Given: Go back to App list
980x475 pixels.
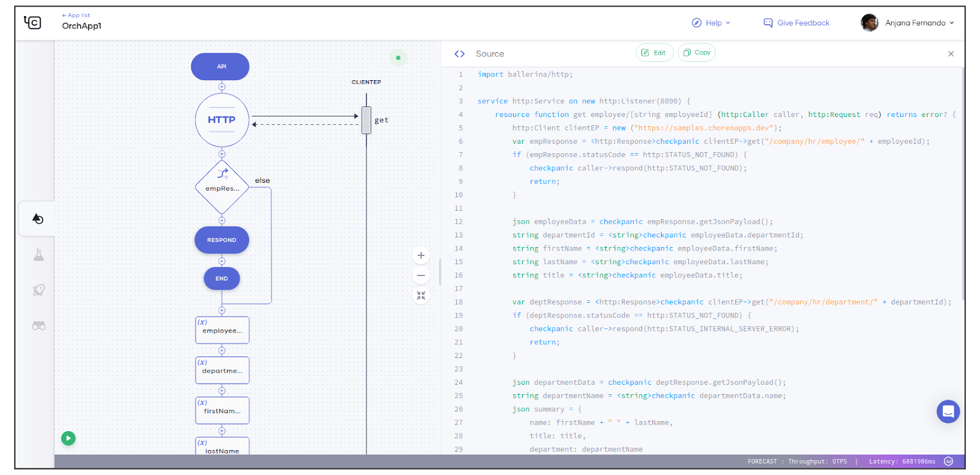Looking at the screenshot, I should (76, 15).
